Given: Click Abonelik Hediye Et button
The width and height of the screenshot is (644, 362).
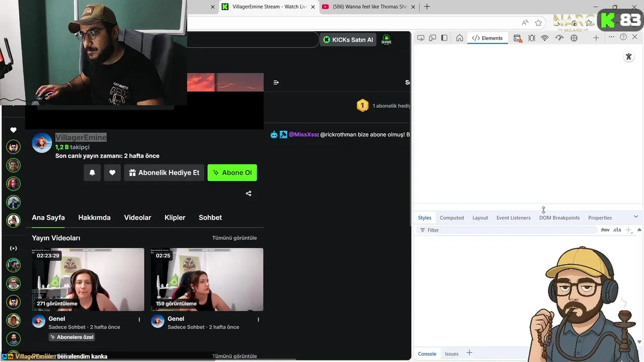Looking at the screenshot, I should coord(164,172).
